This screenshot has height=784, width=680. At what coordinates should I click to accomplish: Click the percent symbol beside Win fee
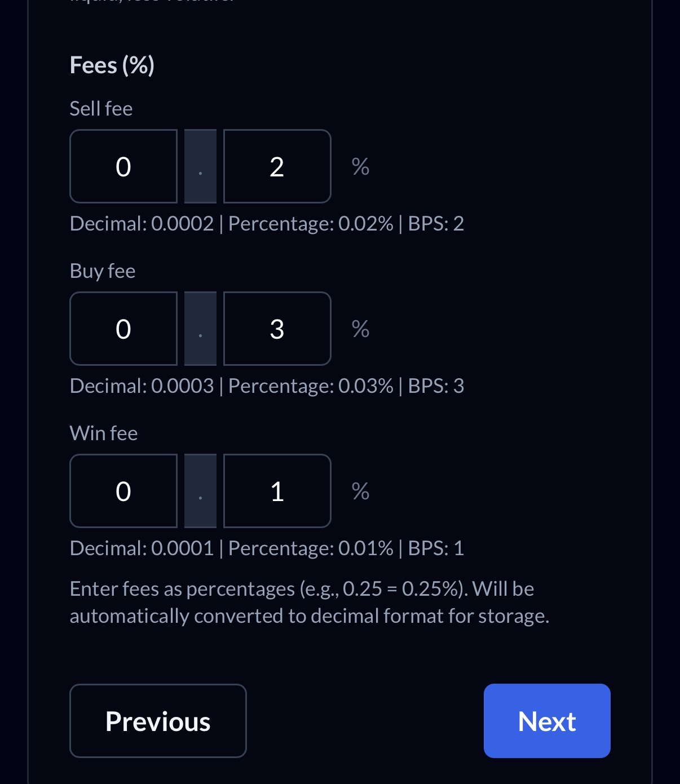[x=360, y=491]
